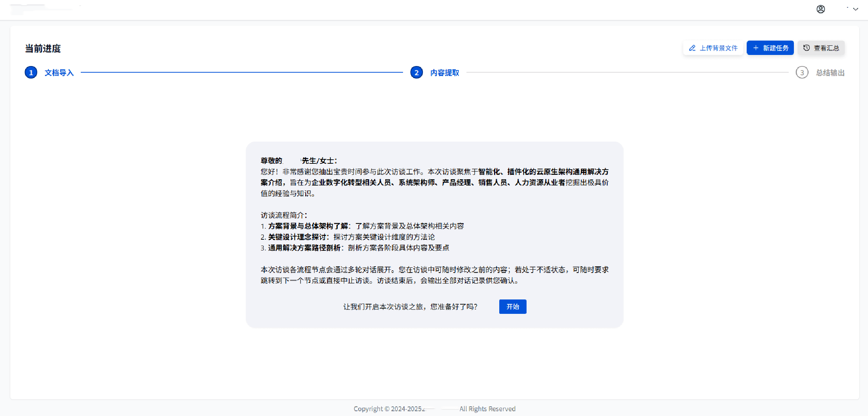Viewport: 868px width, 416px height.
Task: Click the user avatar icon
Action: (821, 9)
